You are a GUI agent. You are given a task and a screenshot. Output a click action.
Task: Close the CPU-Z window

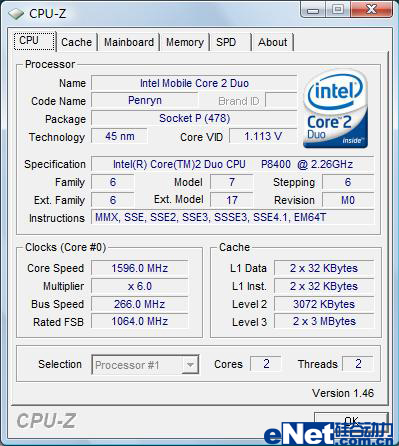pos(371,10)
